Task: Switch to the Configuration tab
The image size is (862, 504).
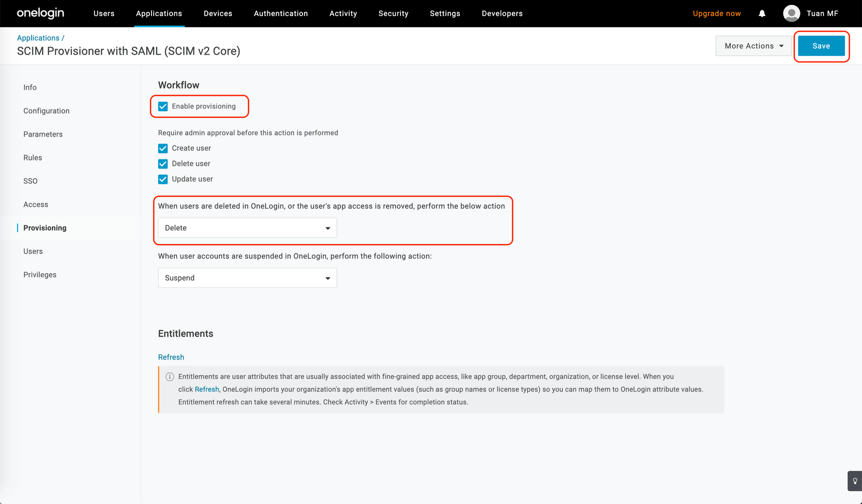Action: click(x=47, y=111)
